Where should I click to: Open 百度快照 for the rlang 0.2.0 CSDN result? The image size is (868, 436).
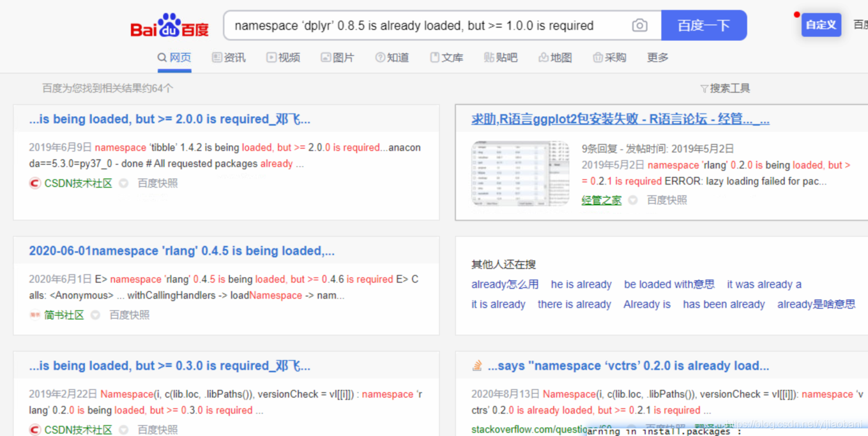tap(158, 430)
